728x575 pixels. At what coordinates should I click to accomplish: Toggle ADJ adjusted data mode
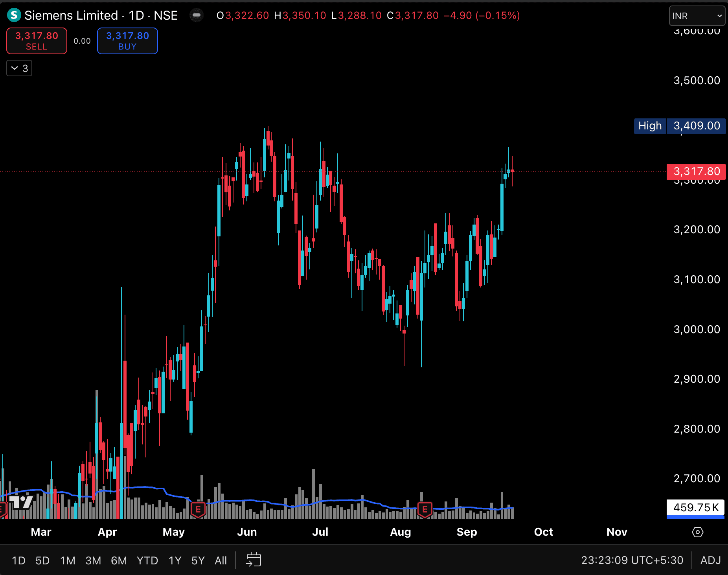(x=711, y=560)
